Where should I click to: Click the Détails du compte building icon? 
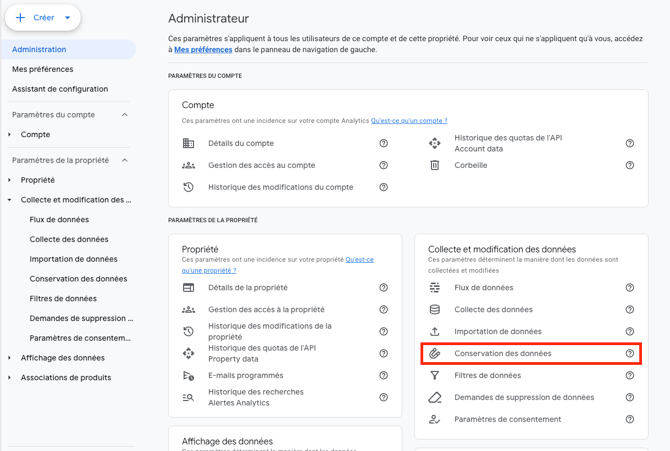pyautogui.click(x=188, y=144)
